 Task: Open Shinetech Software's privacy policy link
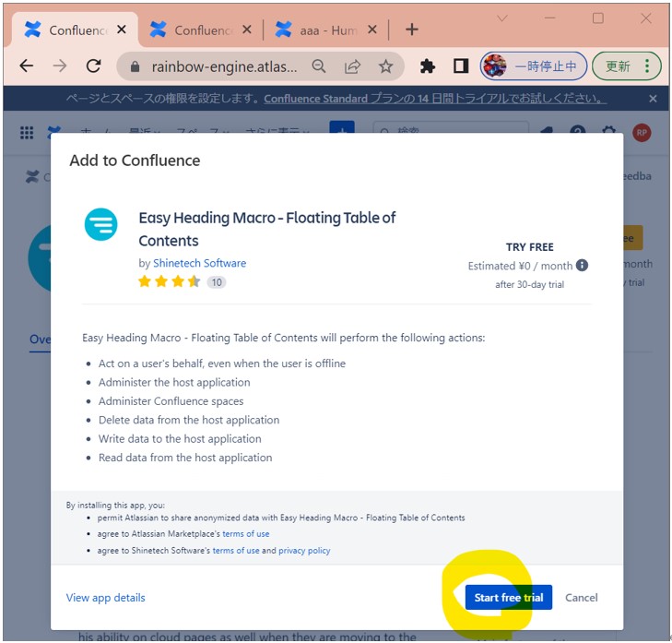pos(304,551)
